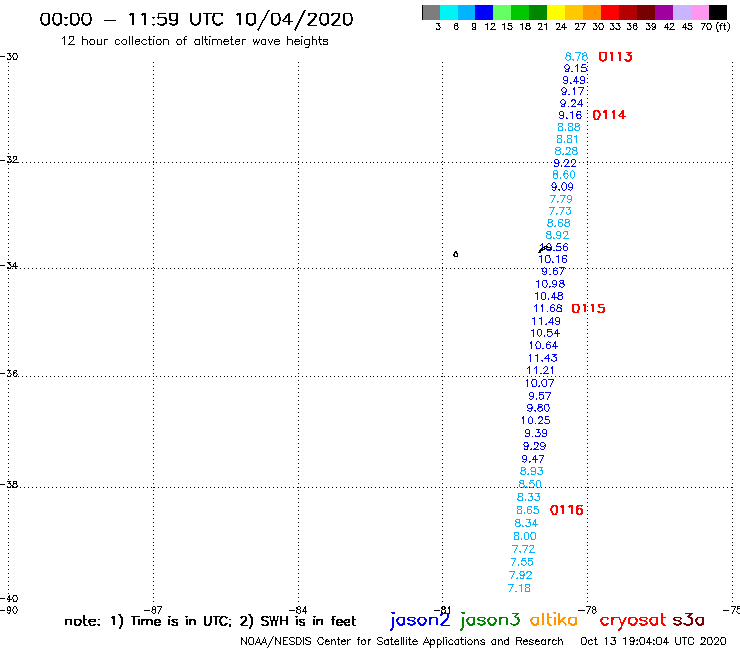Click the 10.16 wave height value
The height and width of the screenshot is (650, 740).
click(553, 260)
